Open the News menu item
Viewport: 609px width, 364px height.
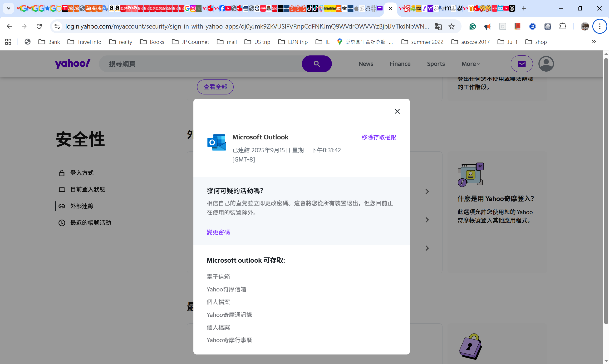point(366,64)
